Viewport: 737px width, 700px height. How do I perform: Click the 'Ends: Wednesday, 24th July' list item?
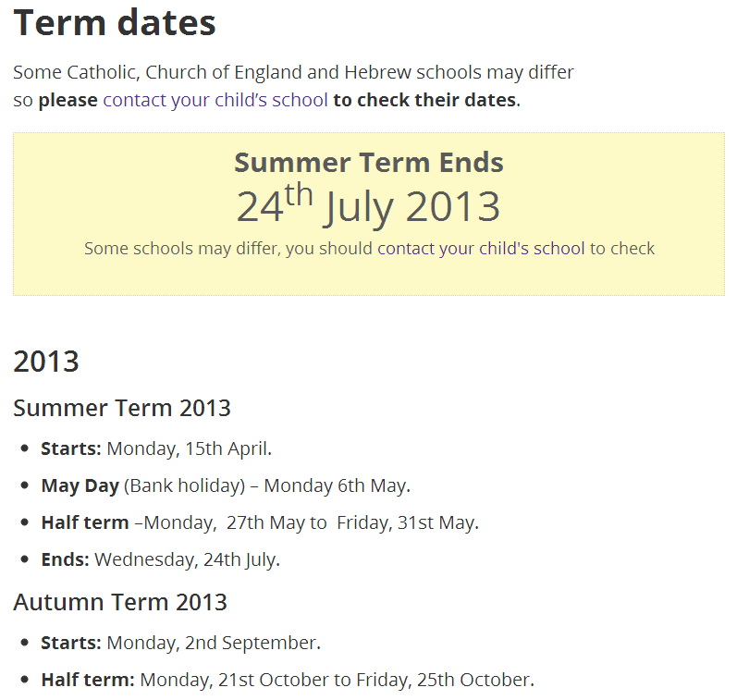click(160, 559)
